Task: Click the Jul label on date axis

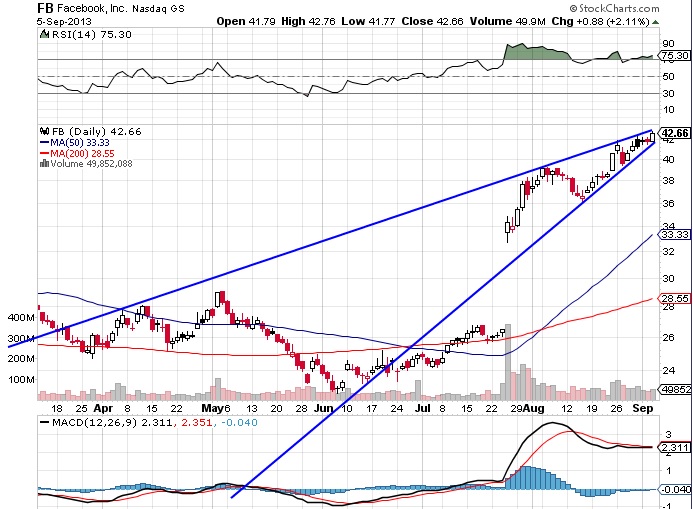Action: 423,408
